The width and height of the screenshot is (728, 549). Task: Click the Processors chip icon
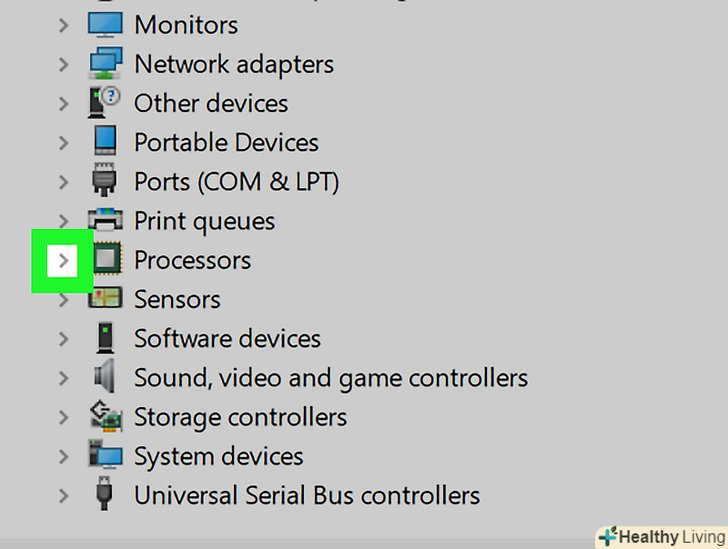pyautogui.click(x=105, y=260)
